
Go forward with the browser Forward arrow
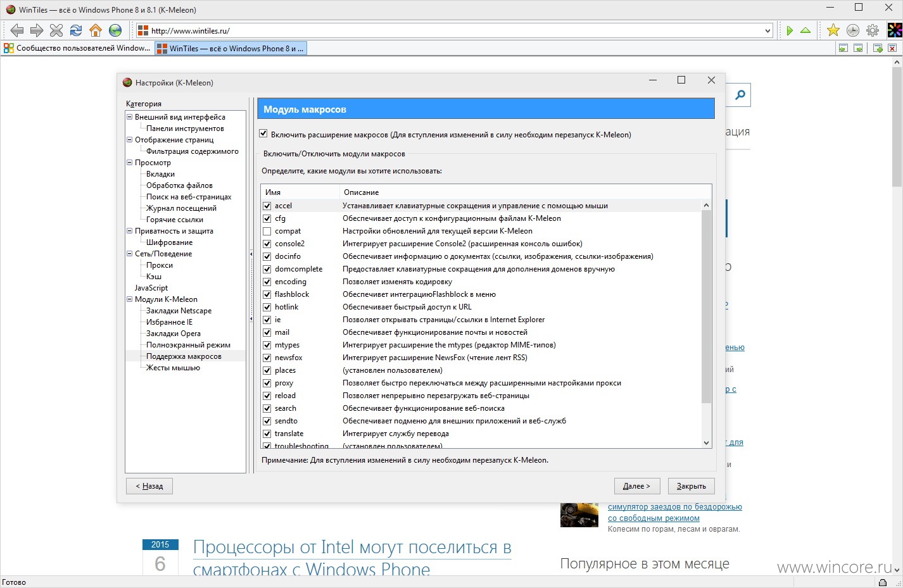click(x=37, y=30)
